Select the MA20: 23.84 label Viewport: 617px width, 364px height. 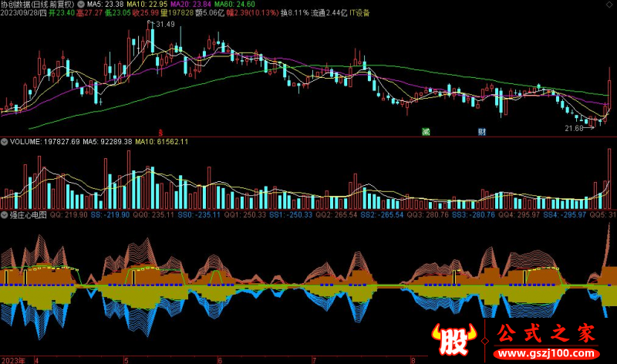pyautogui.click(x=190, y=5)
